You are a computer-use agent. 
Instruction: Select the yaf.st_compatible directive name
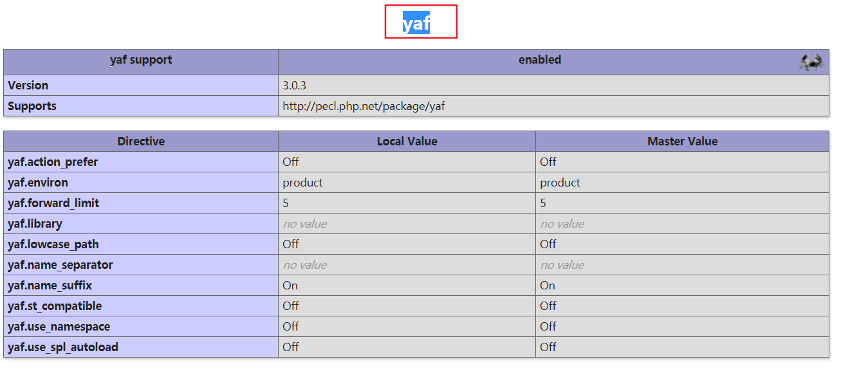click(x=55, y=306)
